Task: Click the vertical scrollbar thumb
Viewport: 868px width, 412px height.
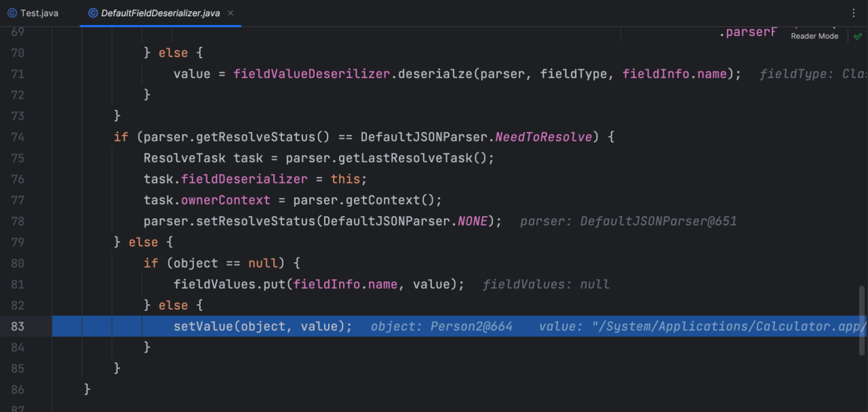Action: (862, 320)
